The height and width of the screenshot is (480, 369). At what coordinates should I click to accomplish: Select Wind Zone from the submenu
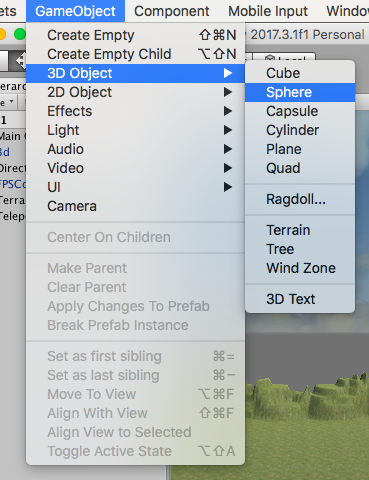tap(300, 268)
